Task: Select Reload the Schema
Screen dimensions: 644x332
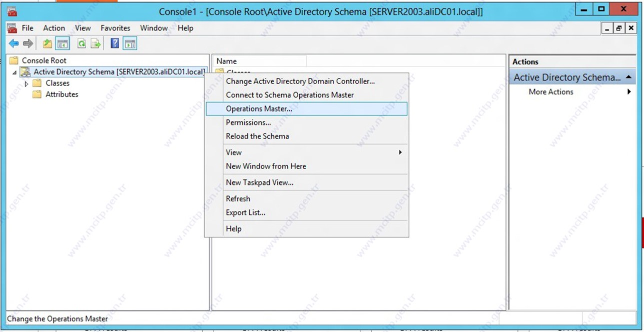Action: 307,136
